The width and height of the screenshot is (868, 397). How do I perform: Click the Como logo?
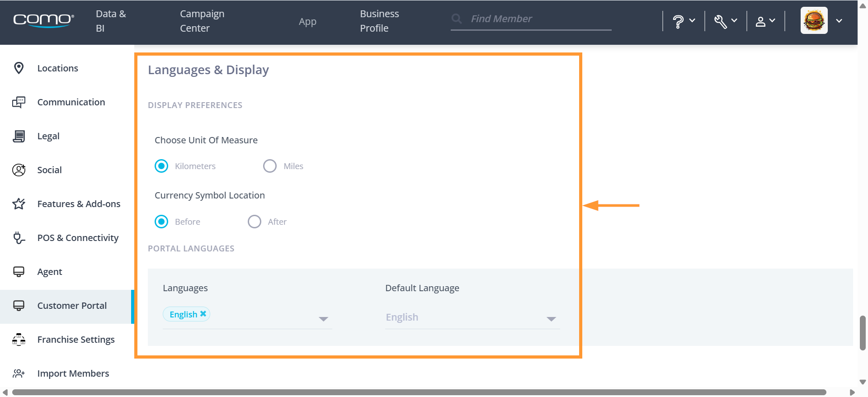43,21
